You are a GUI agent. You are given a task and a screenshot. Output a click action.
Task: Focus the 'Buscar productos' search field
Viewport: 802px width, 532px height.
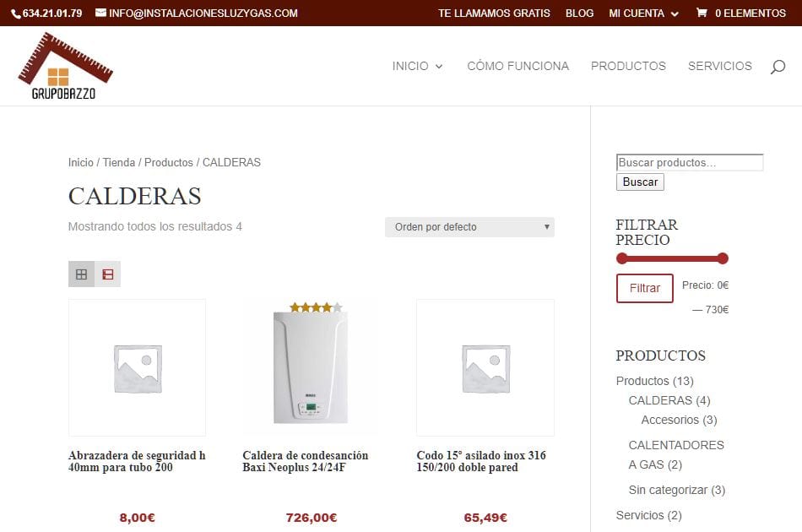(x=690, y=163)
